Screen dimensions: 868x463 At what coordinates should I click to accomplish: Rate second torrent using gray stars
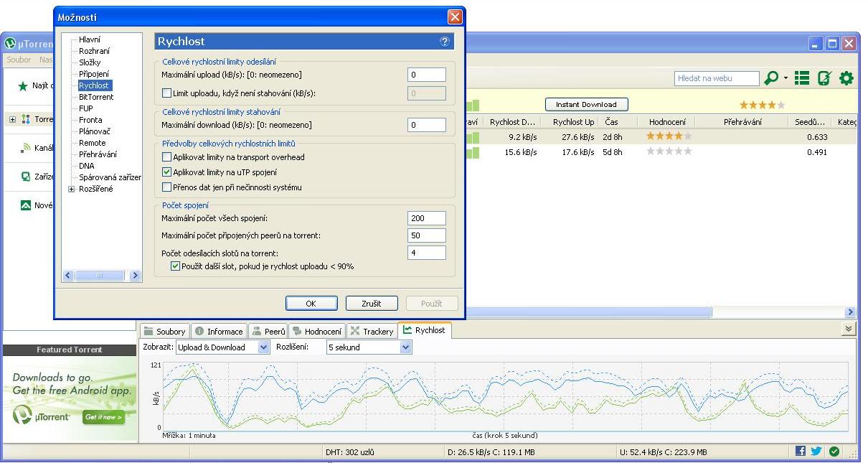click(669, 151)
